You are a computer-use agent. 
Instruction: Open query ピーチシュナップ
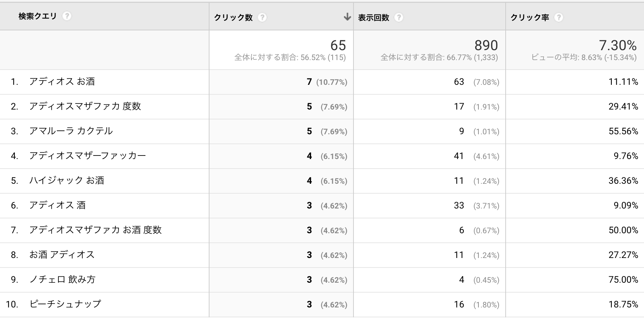65,304
